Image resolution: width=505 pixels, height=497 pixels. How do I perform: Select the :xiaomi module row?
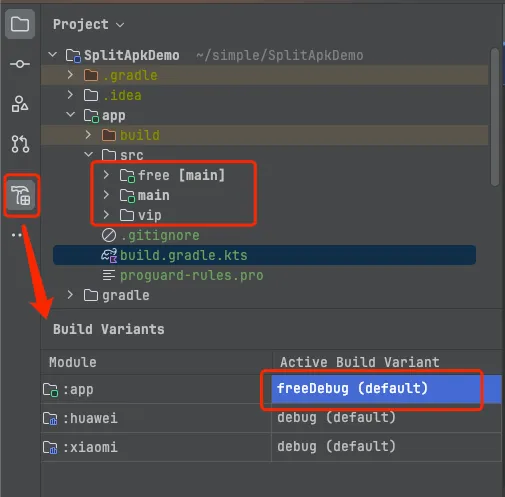(271, 447)
